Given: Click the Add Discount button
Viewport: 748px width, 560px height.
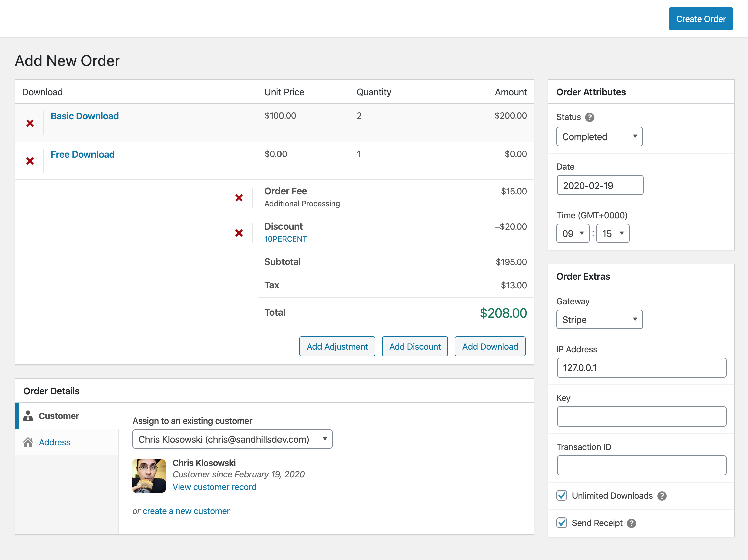Looking at the screenshot, I should [x=415, y=347].
